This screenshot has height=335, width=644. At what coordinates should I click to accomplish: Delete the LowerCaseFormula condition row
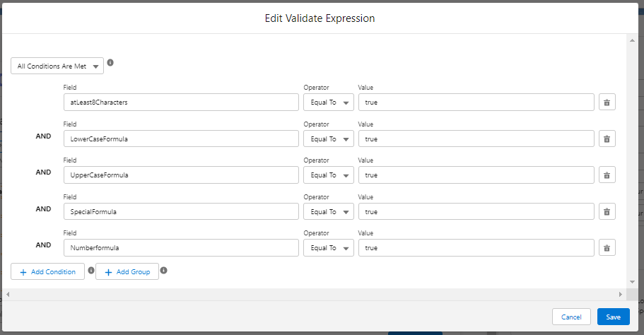click(x=607, y=139)
